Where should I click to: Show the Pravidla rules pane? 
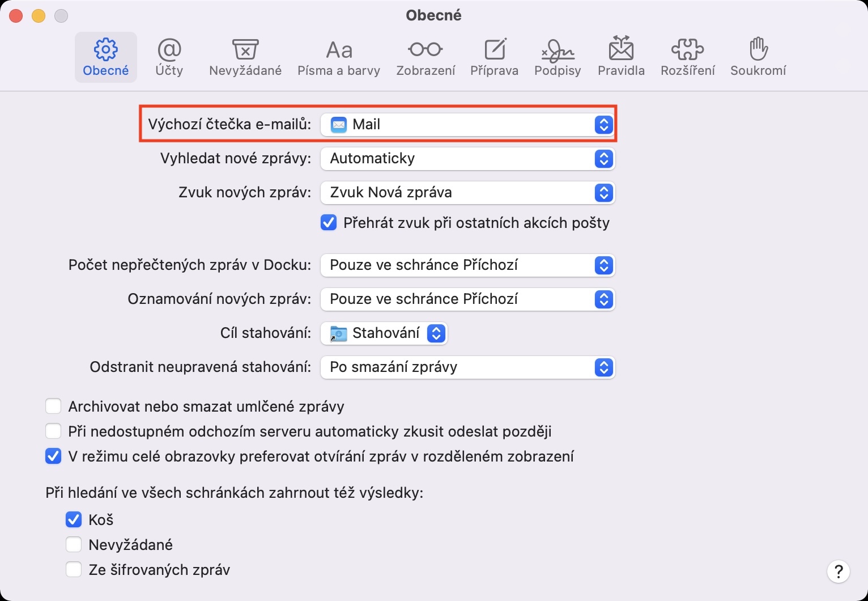click(x=621, y=57)
